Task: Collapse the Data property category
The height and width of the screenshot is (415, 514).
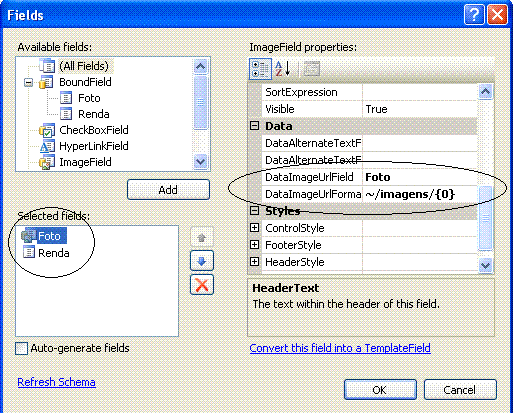Action: click(254, 126)
